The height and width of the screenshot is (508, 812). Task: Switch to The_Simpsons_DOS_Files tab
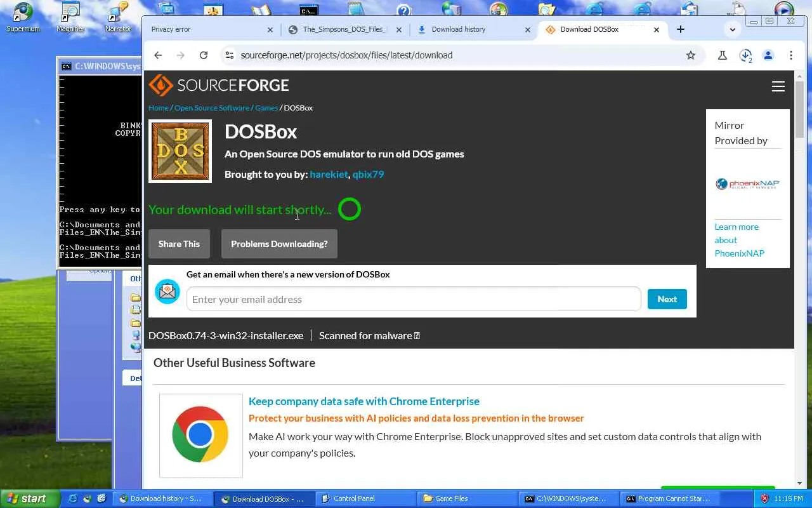tap(345, 29)
